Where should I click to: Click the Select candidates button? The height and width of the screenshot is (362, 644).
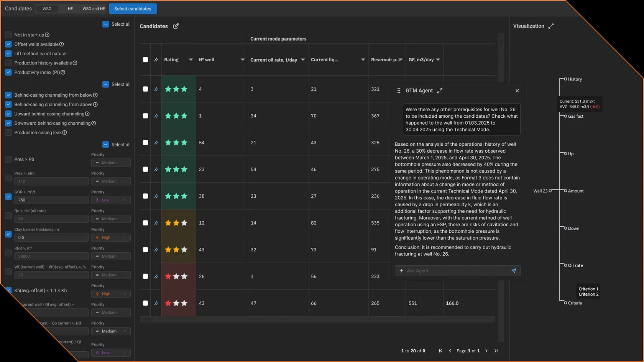(x=133, y=8)
